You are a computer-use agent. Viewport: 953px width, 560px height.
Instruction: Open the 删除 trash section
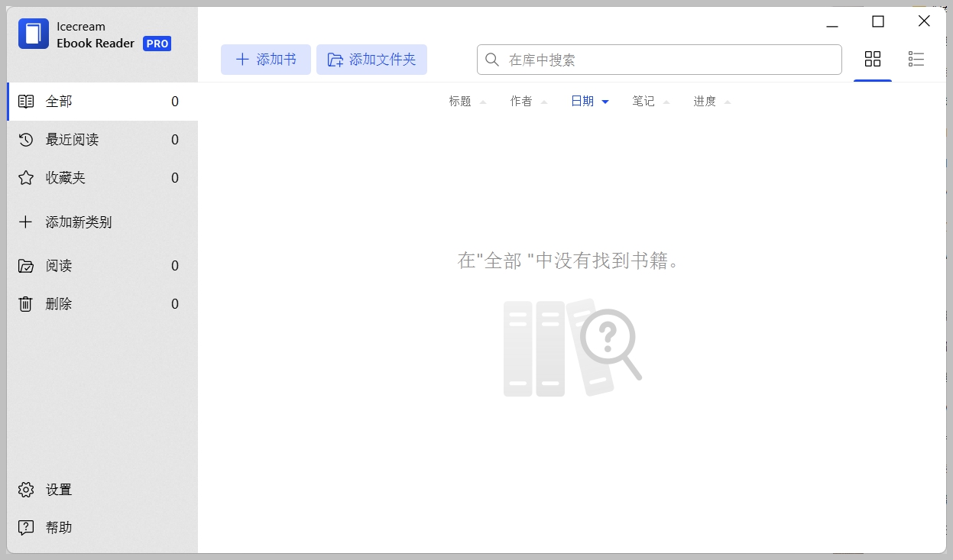click(x=59, y=303)
